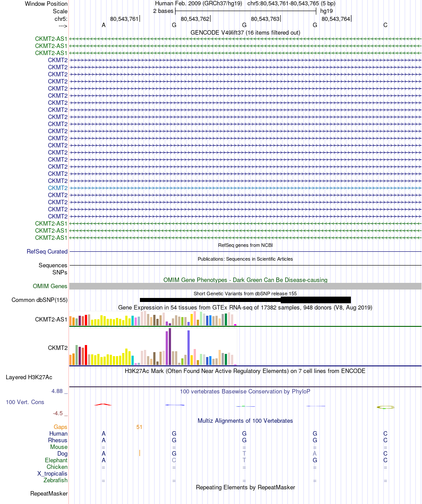Click the Chicken alignment row label
The height and width of the screenshot is (504, 422).
coord(57,467)
